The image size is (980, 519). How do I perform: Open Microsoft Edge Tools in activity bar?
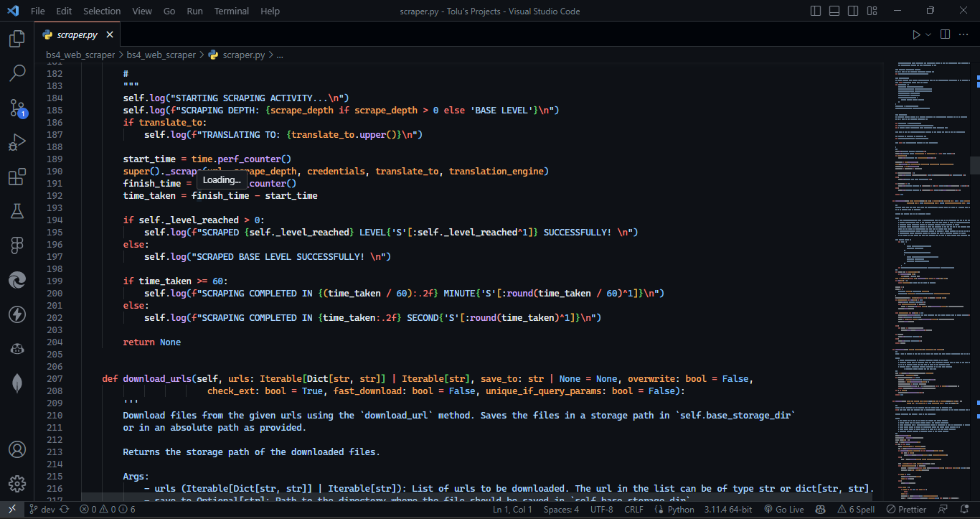tap(17, 280)
